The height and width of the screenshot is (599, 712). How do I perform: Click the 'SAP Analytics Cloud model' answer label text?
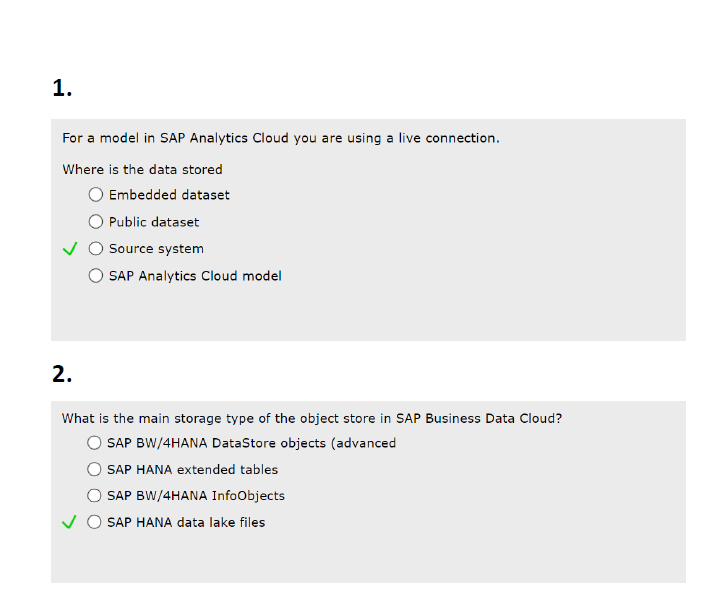point(195,275)
